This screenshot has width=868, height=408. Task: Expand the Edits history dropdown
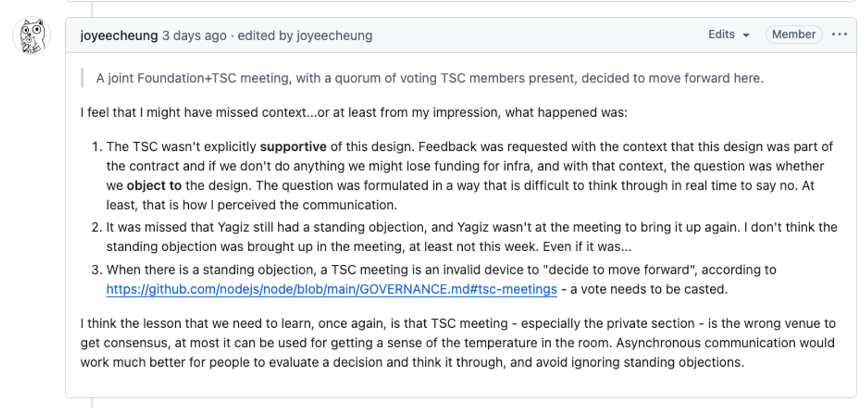(729, 34)
